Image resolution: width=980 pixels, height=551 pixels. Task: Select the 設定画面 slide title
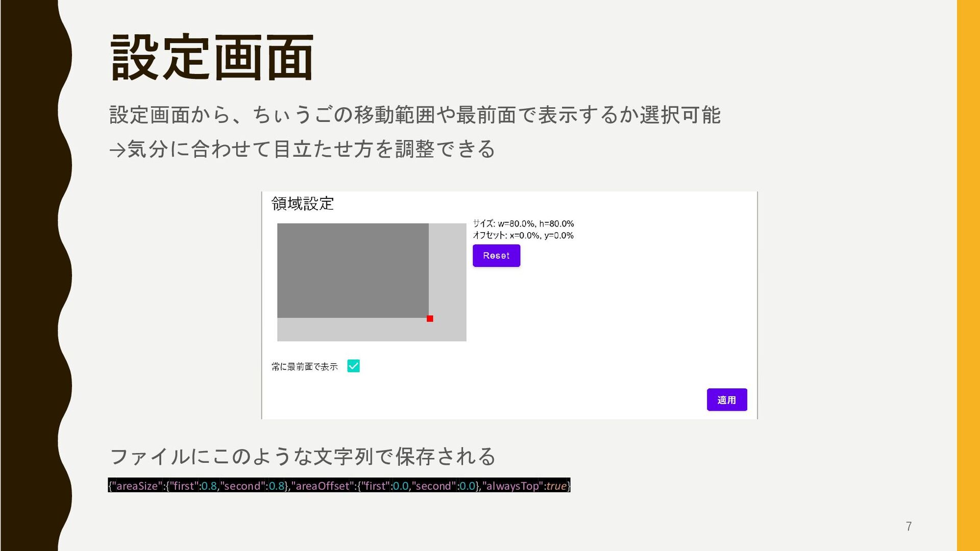212,57
